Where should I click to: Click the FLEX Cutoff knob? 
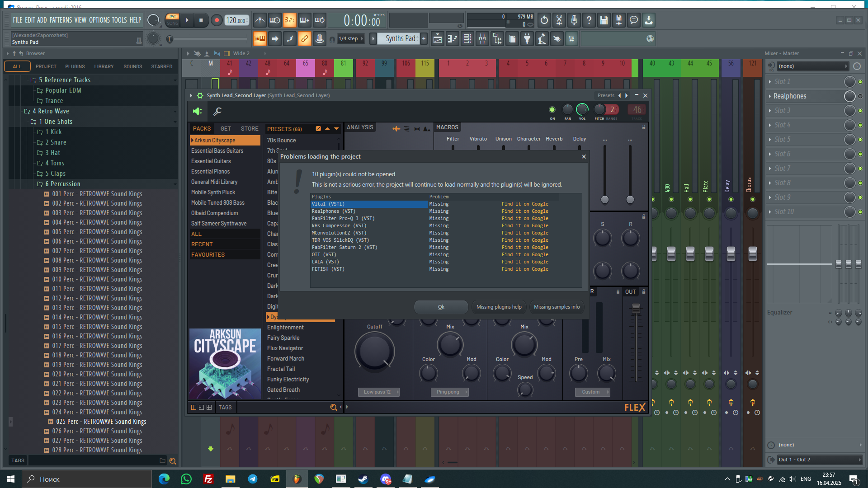(x=374, y=351)
